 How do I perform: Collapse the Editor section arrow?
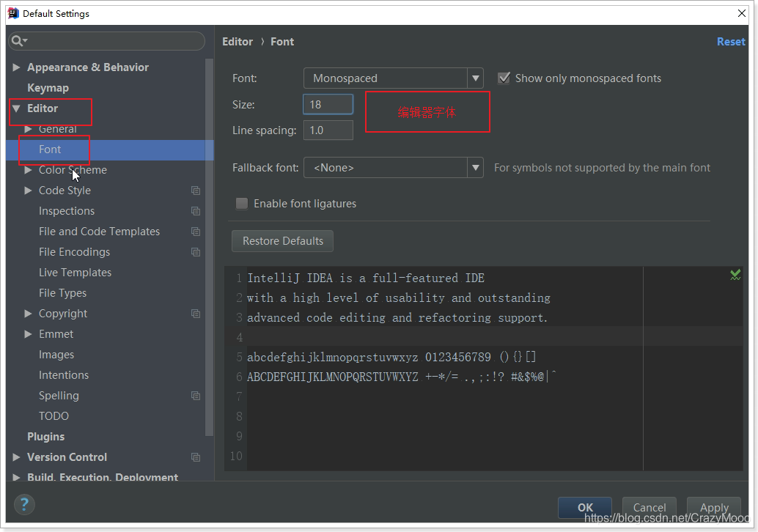click(x=16, y=108)
